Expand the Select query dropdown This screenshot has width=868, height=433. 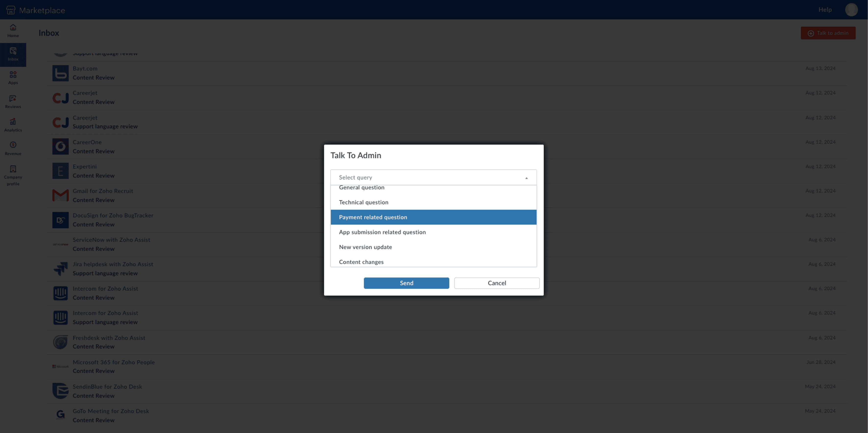434,177
